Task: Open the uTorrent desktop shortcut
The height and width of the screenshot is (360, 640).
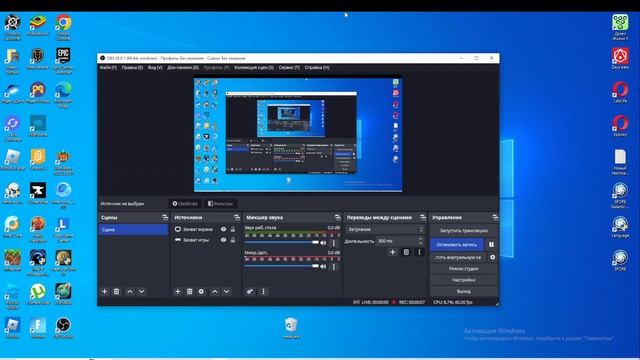Action: (x=38, y=294)
